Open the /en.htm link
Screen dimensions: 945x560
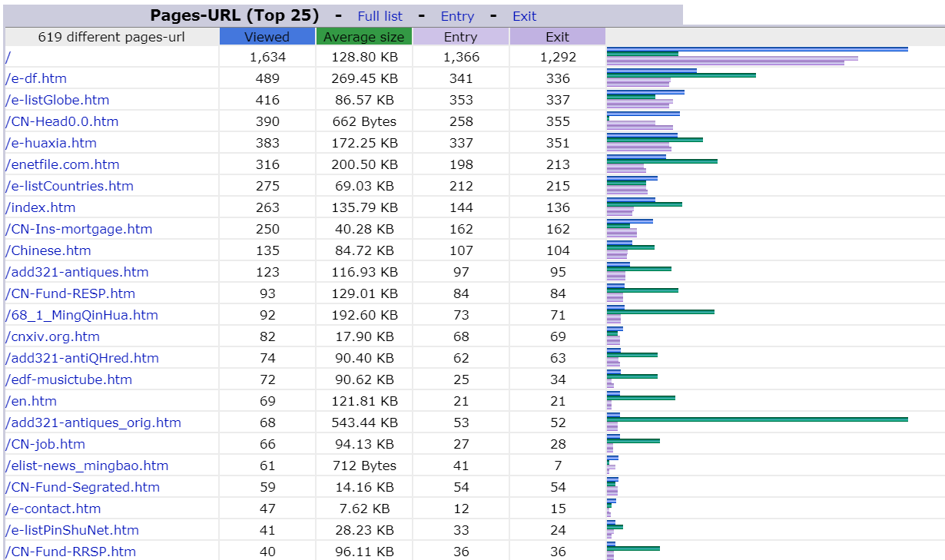[31, 401]
